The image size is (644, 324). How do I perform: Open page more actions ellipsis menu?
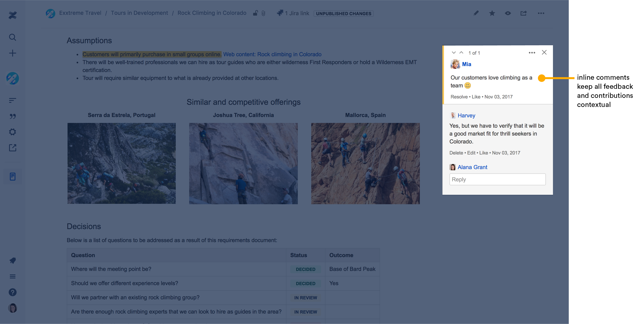[x=541, y=13]
